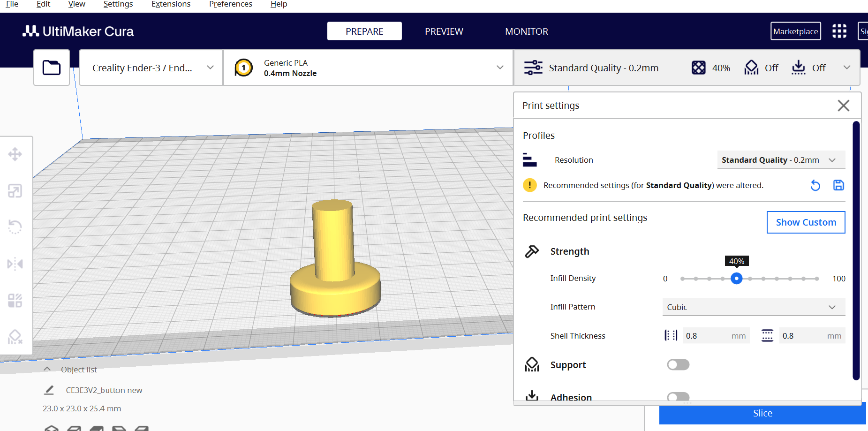
Task: Click the wall thickness 0.8 mm field
Action: coord(716,335)
